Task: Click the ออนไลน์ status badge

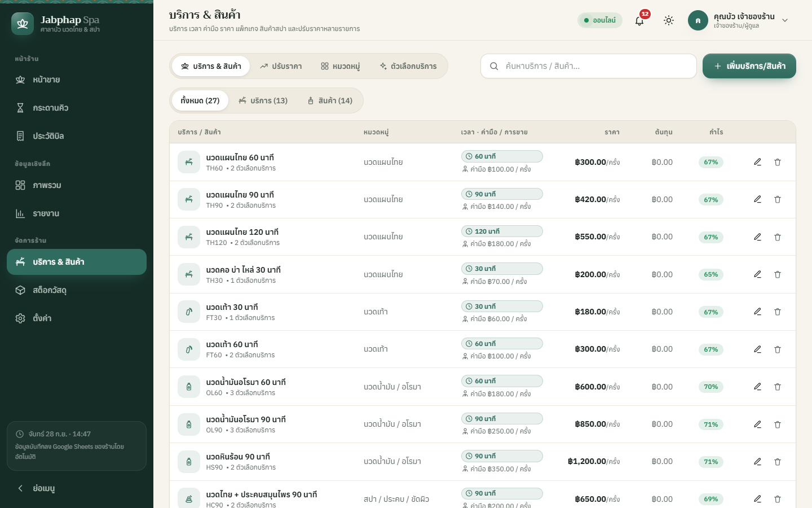Action: click(600, 20)
